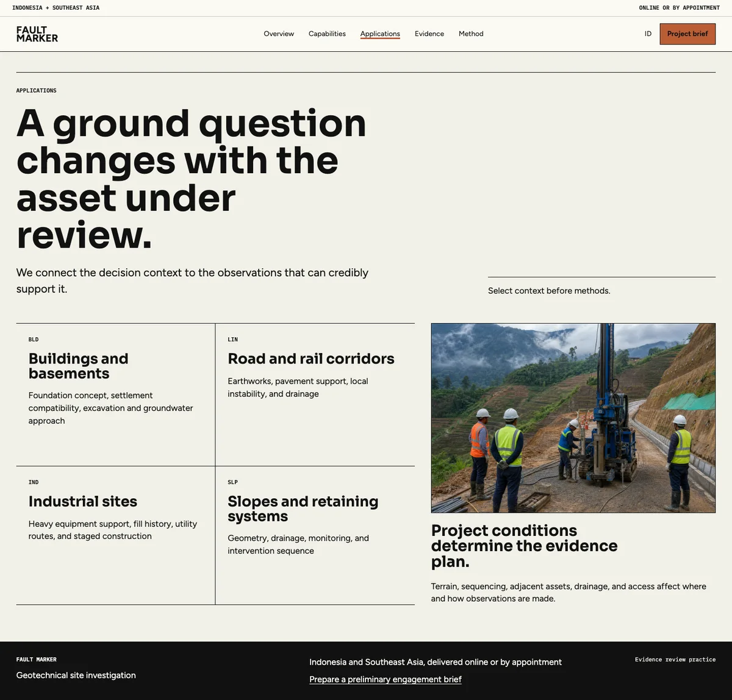
Task: Click the IND code label
Action: click(34, 482)
